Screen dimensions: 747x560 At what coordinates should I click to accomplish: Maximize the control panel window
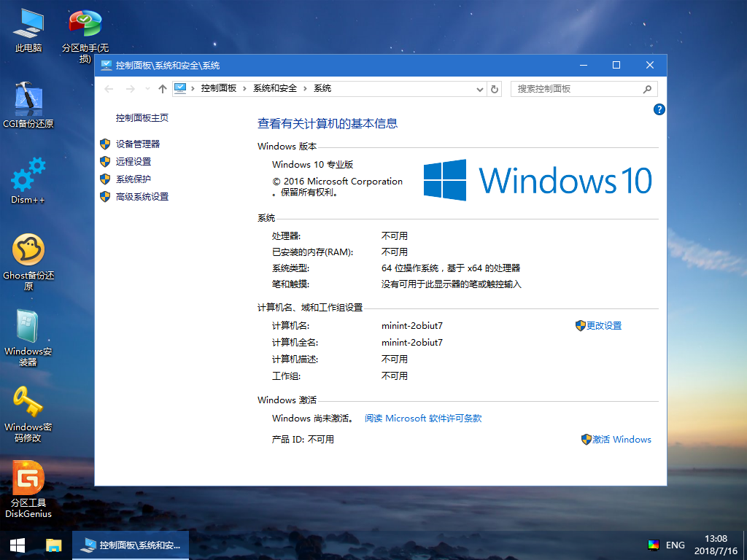pyautogui.click(x=616, y=65)
